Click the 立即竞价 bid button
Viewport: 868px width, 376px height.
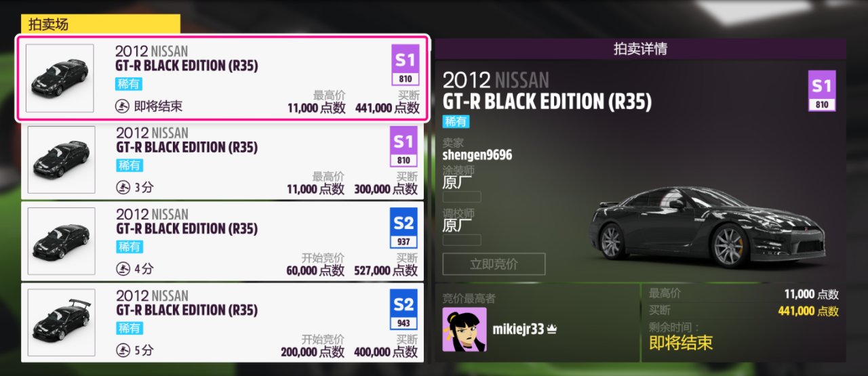pos(494,264)
